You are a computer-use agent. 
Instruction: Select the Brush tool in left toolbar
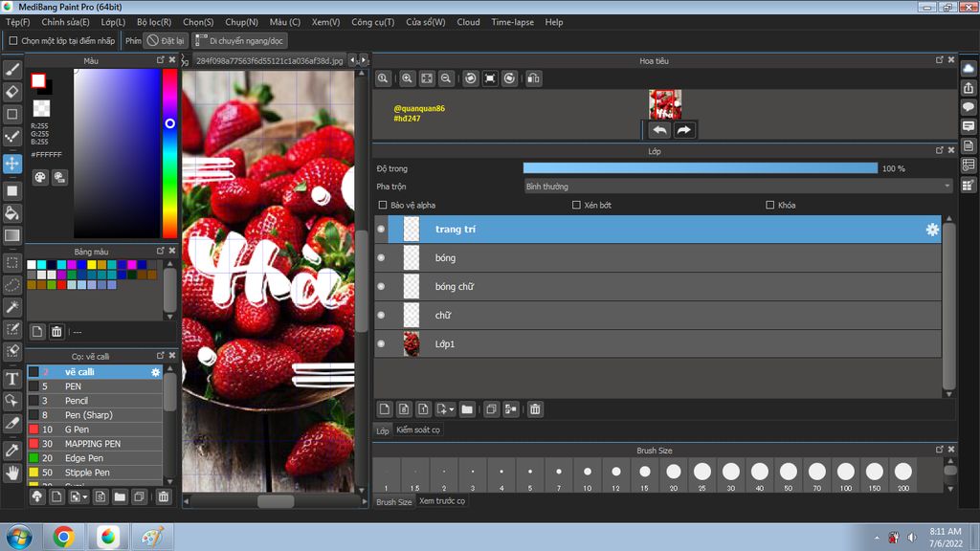click(11, 69)
